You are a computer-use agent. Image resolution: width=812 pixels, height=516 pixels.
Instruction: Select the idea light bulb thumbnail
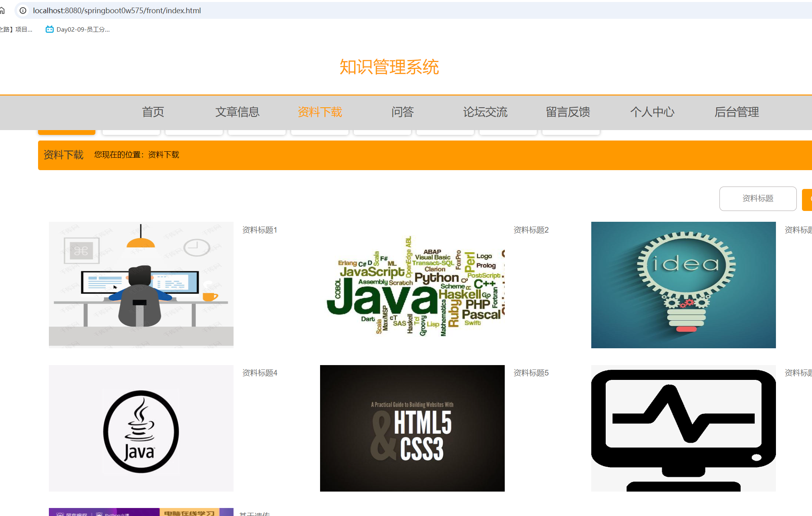click(x=683, y=285)
